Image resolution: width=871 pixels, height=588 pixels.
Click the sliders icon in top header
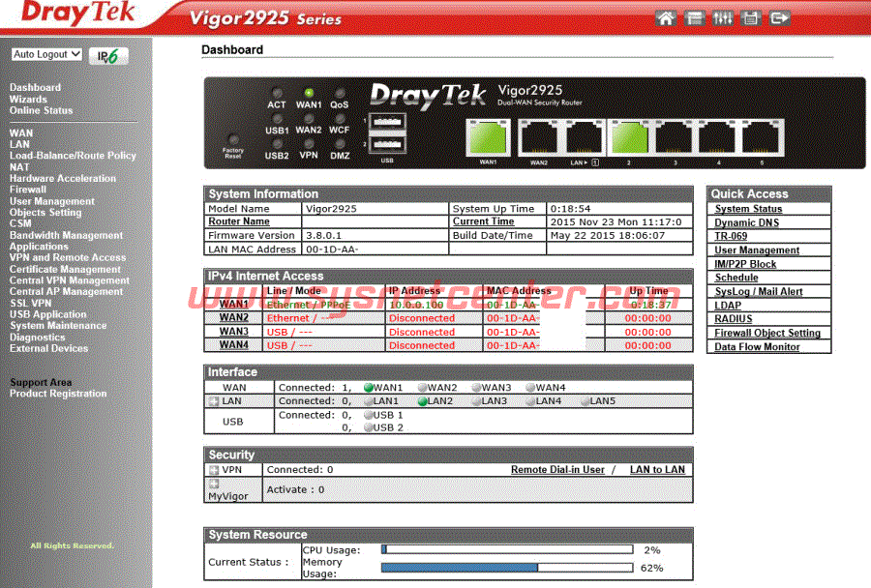(x=722, y=17)
